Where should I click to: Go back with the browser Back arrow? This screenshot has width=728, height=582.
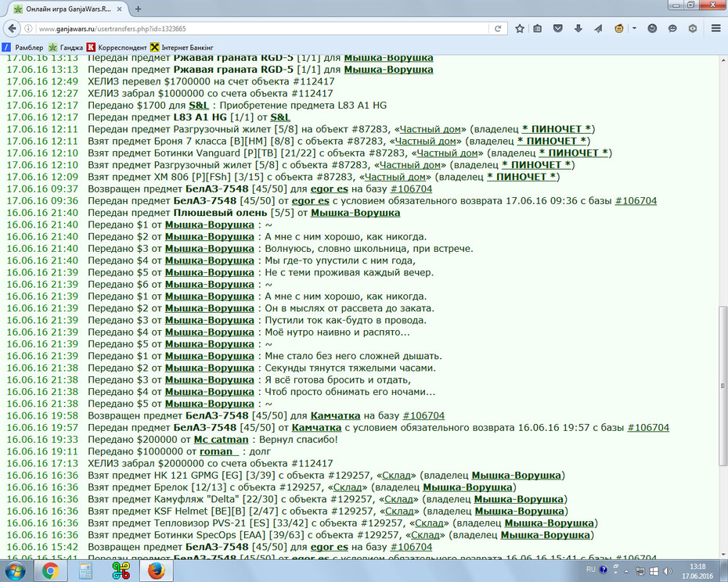point(12,28)
